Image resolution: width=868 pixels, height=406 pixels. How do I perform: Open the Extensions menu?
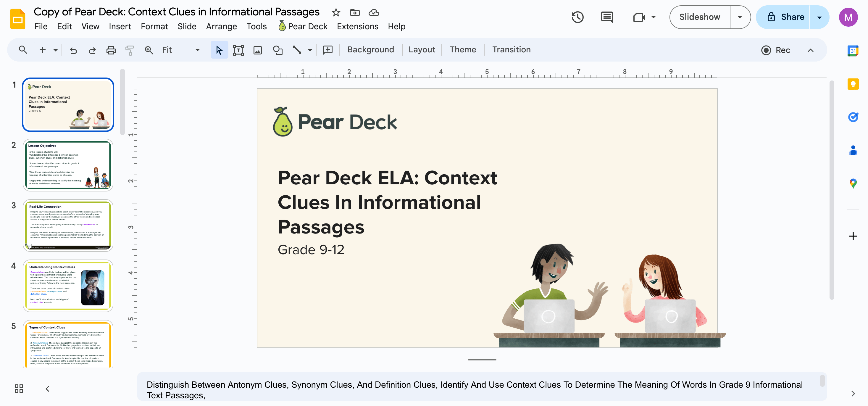point(357,26)
